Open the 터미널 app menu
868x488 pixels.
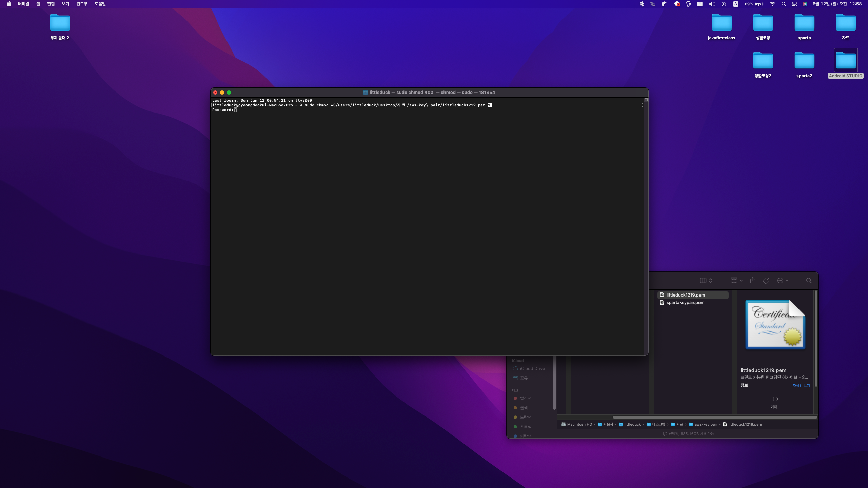pos(23,4)
